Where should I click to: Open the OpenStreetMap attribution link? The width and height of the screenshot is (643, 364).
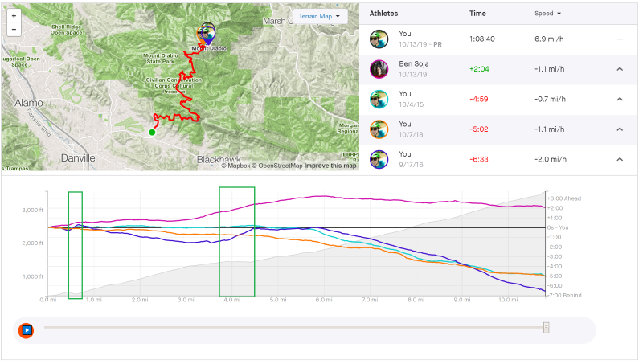(x=276, y=166)
